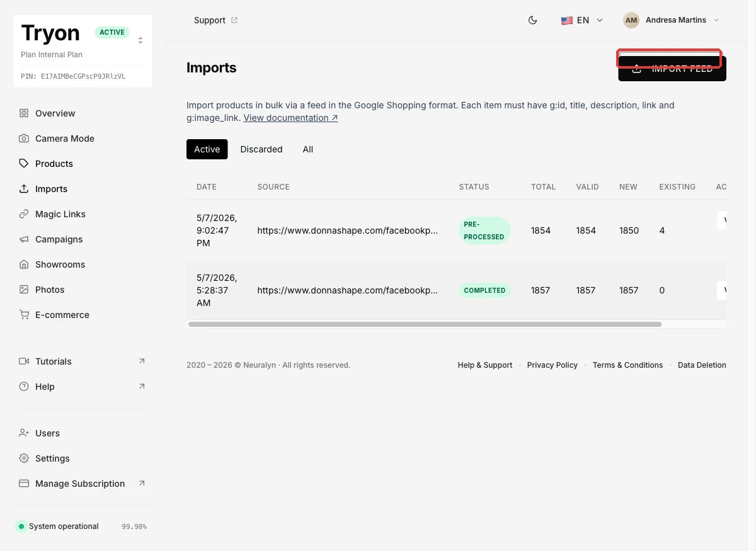The height and width of the screenshot is (551, 756).
Task: Click the Products tag icon
Action: pyautogui.click(x=24, y=164)
